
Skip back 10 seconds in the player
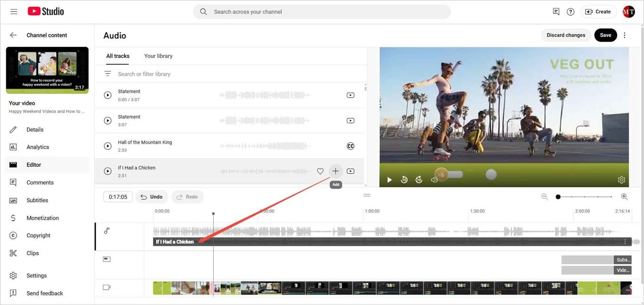pyautogui.click(x=404, y=180)
